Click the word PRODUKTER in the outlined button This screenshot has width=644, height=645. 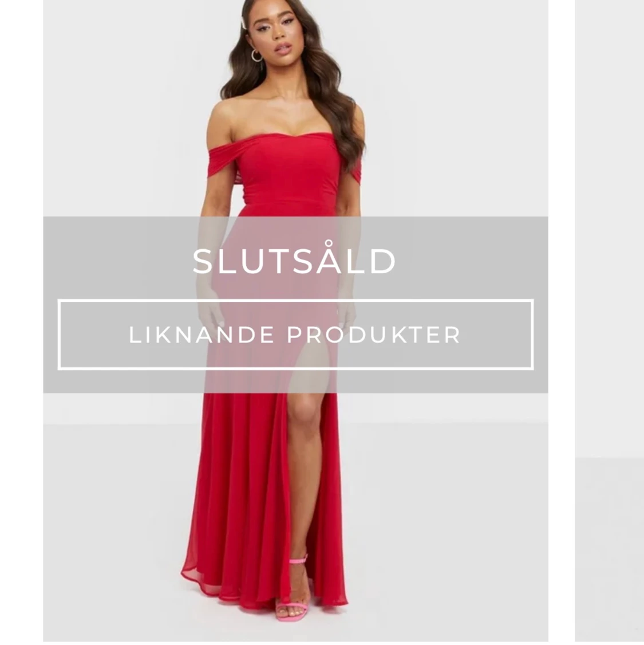pos(374,335)
